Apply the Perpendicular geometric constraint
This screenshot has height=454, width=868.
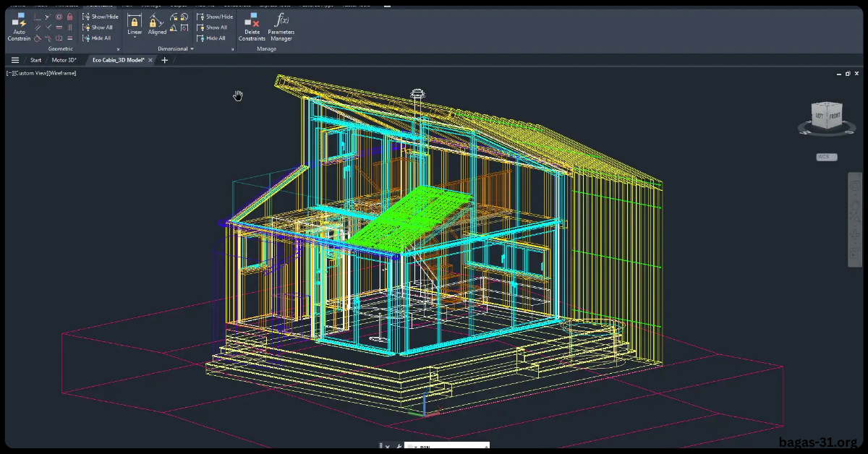point(48,27)
